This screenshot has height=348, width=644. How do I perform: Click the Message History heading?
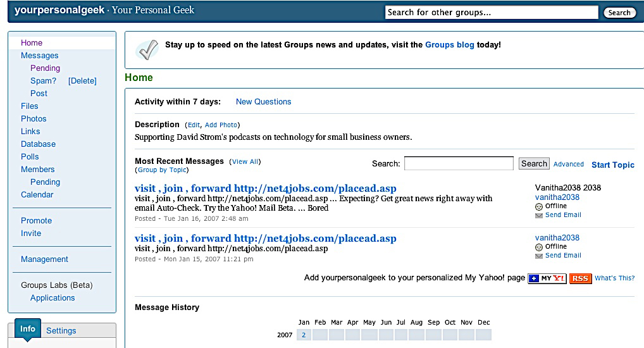[x=167, y=308]
